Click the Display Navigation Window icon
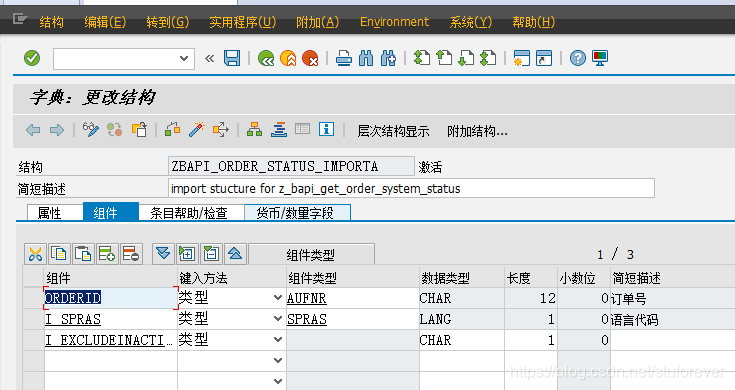The image size is (735, 390). point(279,129)
